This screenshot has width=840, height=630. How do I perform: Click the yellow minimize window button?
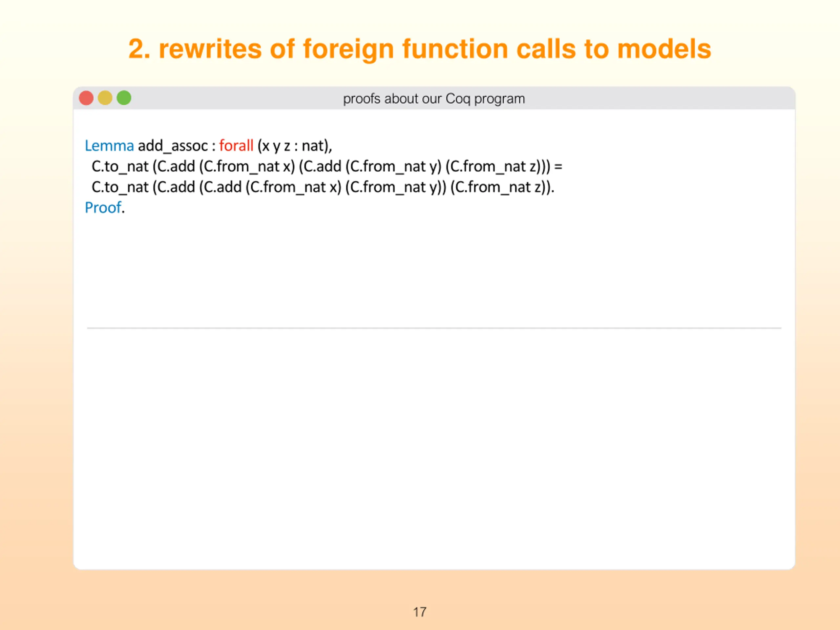[105, 98]
